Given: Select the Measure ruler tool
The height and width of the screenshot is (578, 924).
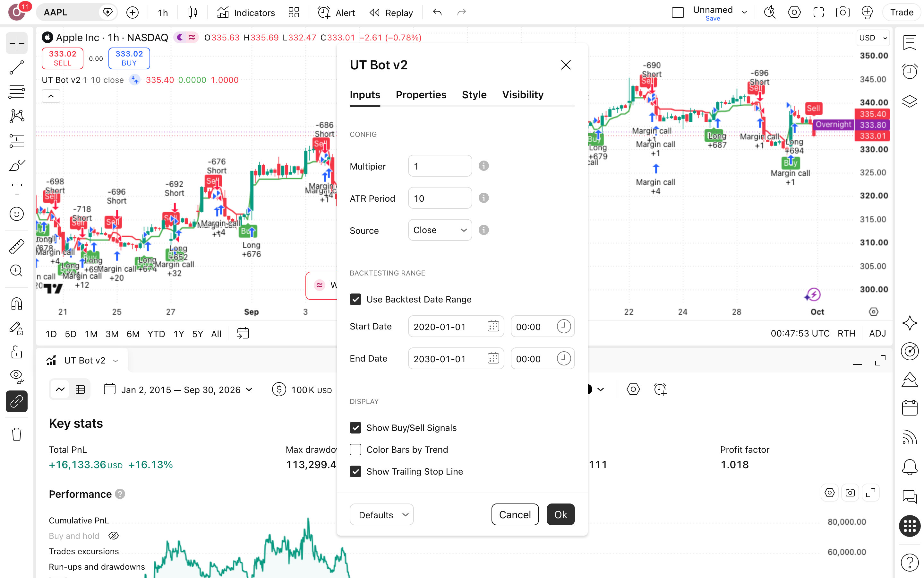Looking at the screenshot, I should pos(16,247).
